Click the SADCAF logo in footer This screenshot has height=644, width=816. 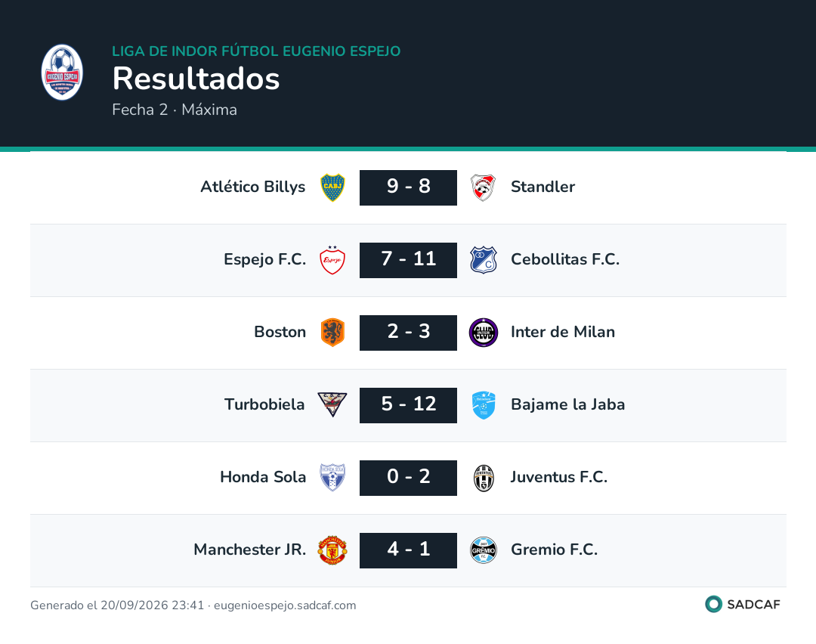tap(743, 605)
